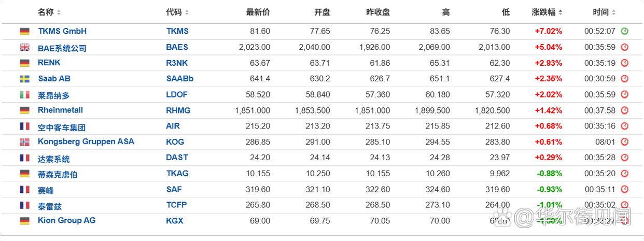Click the red clock icon in 赛峰 row
The image size is (644, 241).
coord(625,190)
